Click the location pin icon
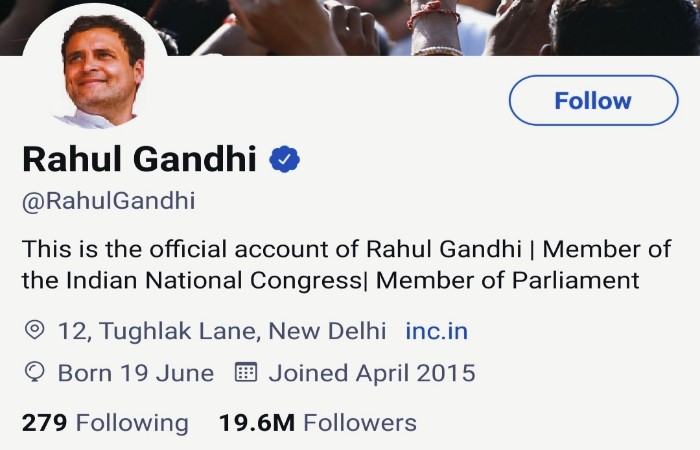 [34, 330]
